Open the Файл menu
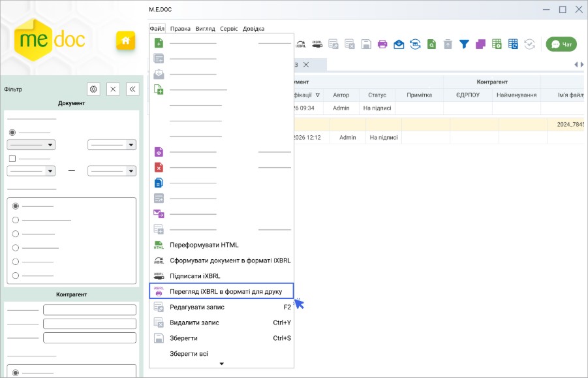The height and width of the screenshot is (378, 588). [x=157, y=29]
